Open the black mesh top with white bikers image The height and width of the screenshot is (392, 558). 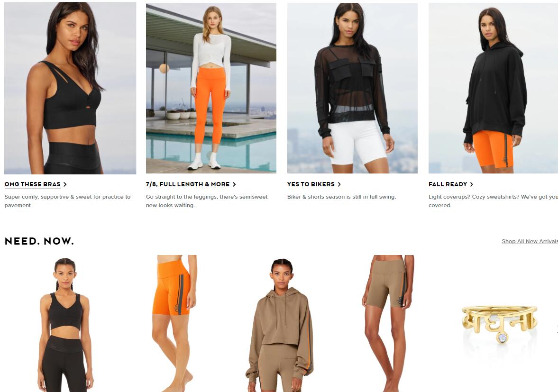click(352, 88)
